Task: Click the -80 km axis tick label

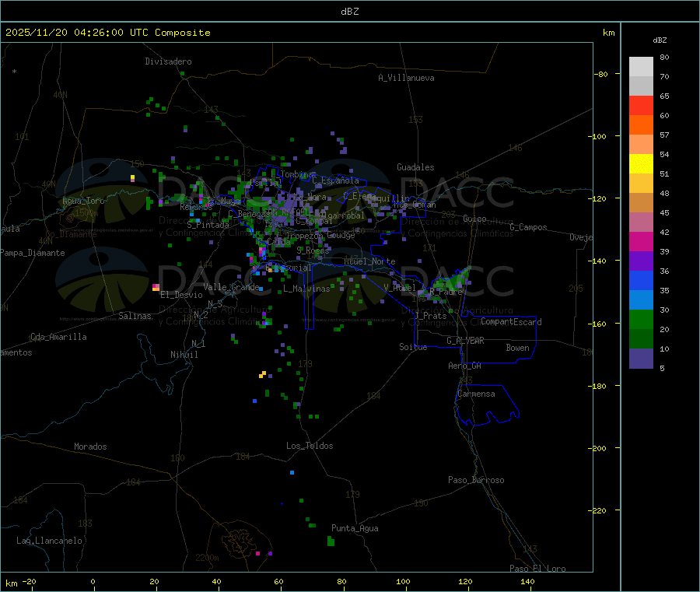Action: 601,74
